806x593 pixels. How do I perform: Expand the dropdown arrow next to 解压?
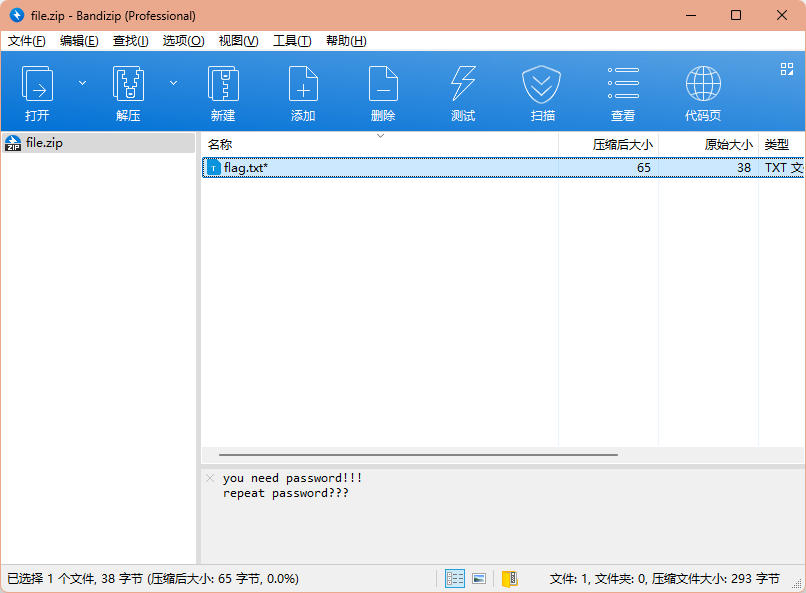coord(173,82)
